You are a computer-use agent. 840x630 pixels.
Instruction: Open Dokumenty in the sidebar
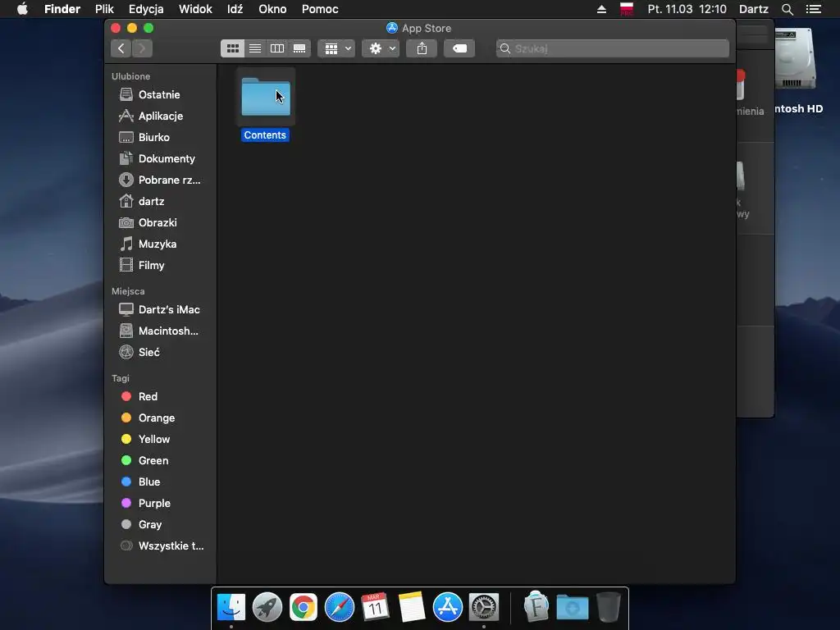[x=167, y=159]
